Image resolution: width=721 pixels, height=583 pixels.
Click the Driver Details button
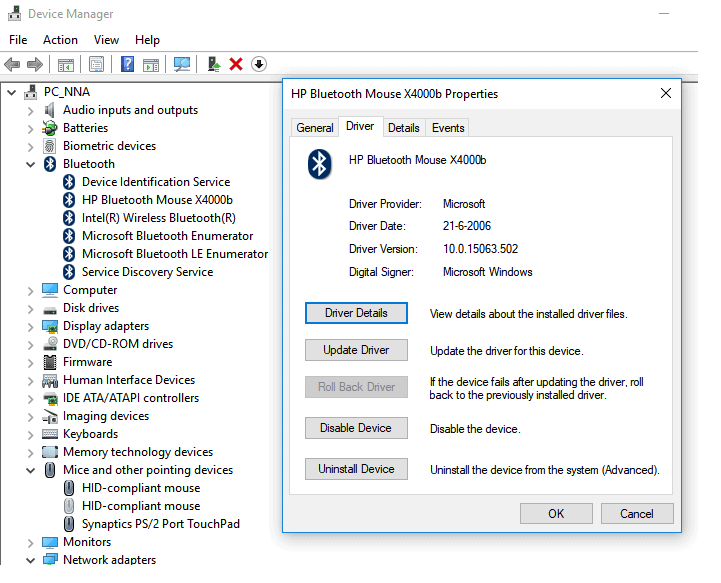(x=356, y=313)
